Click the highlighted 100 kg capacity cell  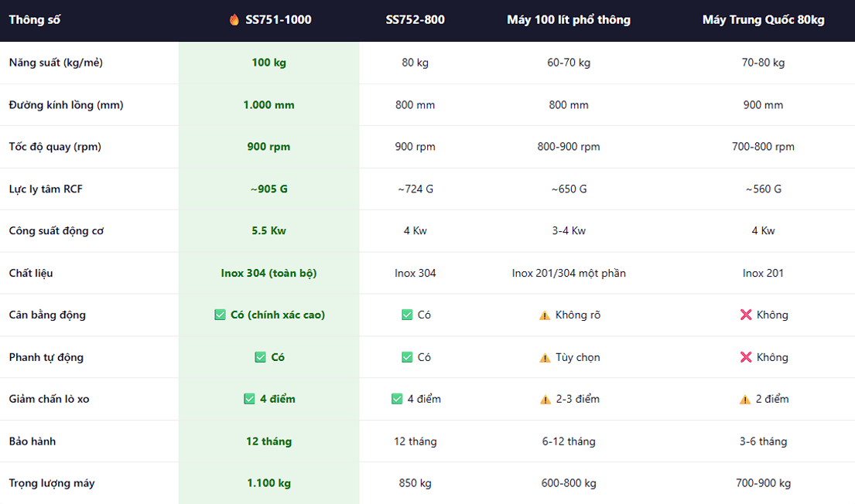pos(268,63)
